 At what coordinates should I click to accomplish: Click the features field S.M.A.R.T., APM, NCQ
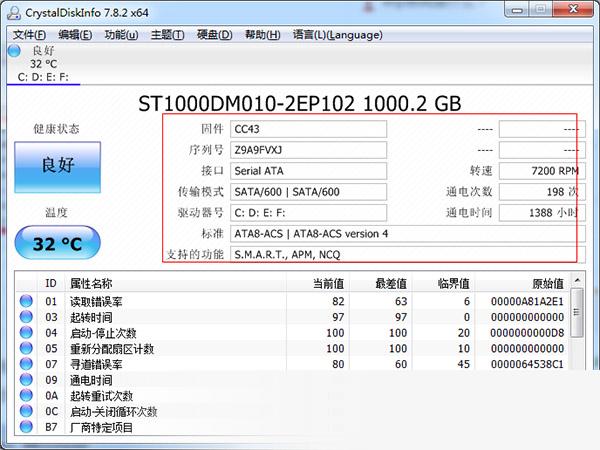(x=408, y=254)
